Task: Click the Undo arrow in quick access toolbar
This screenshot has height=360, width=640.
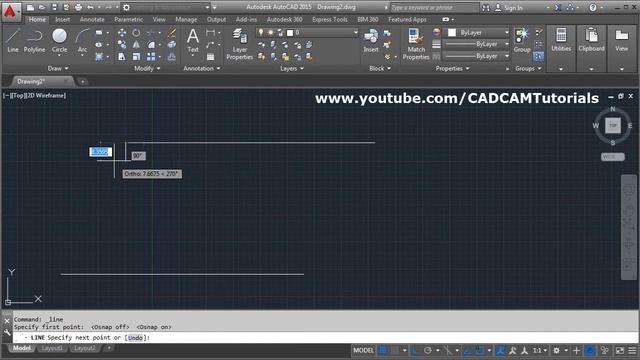Action: 90,7
